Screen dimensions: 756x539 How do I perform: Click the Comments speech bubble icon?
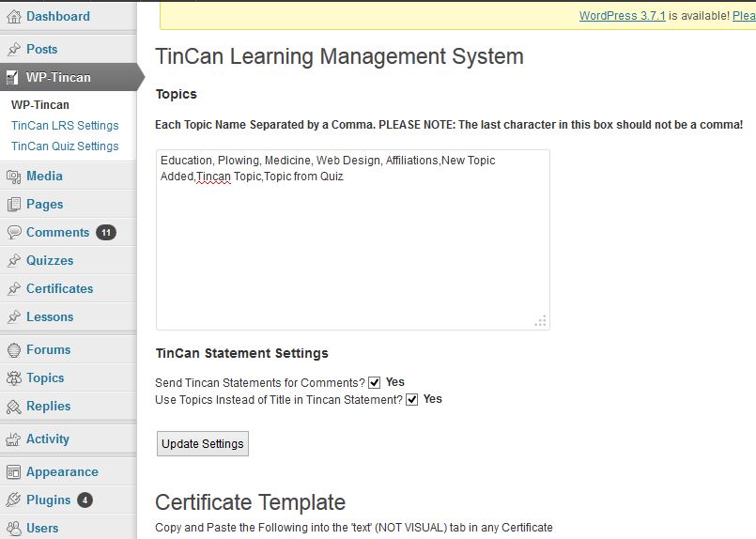coord(14,232)
